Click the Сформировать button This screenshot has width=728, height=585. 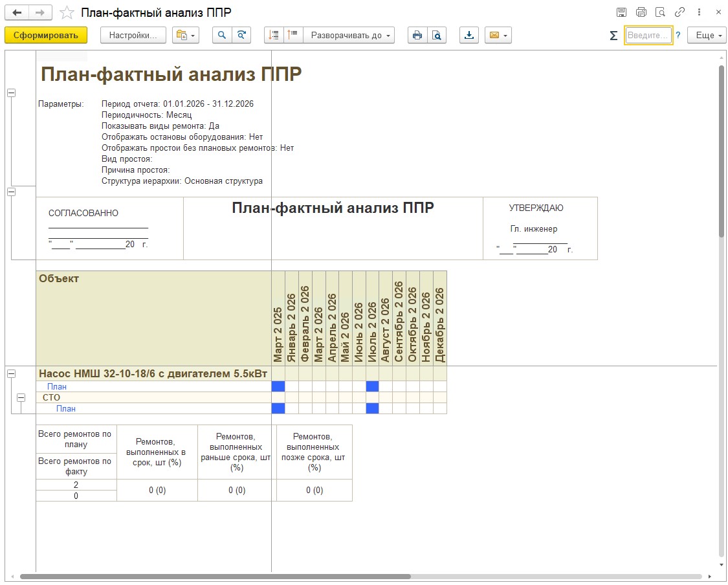coord(46,36)
